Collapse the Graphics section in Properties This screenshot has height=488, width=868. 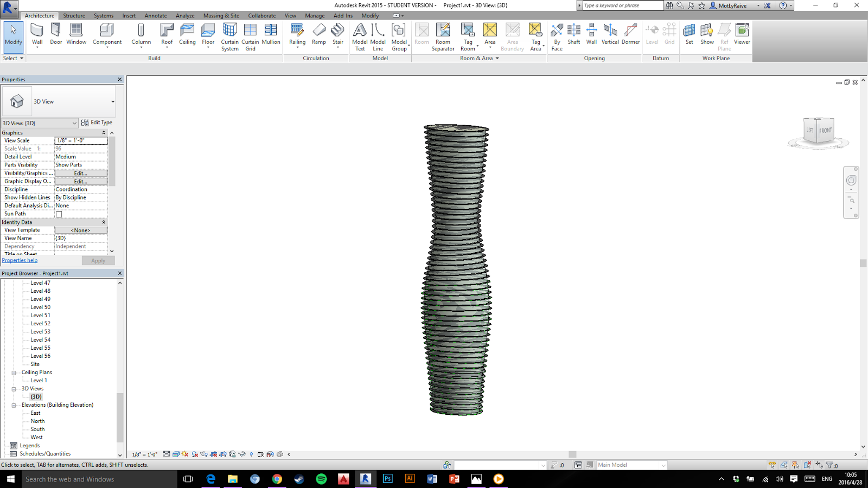click(104, 132)
